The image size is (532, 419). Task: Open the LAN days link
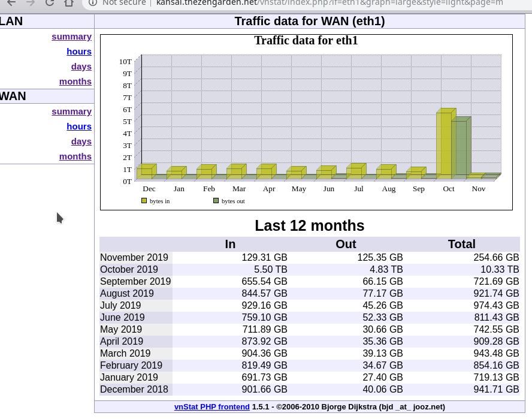(x=81, y=67)
